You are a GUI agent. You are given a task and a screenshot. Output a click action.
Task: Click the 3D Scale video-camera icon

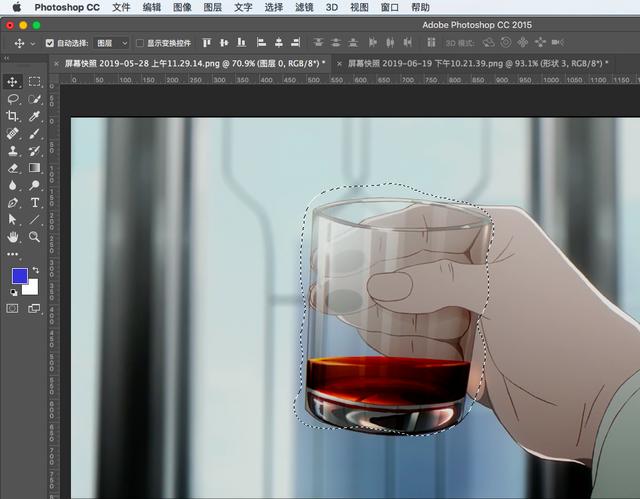(x=558, y=42)
